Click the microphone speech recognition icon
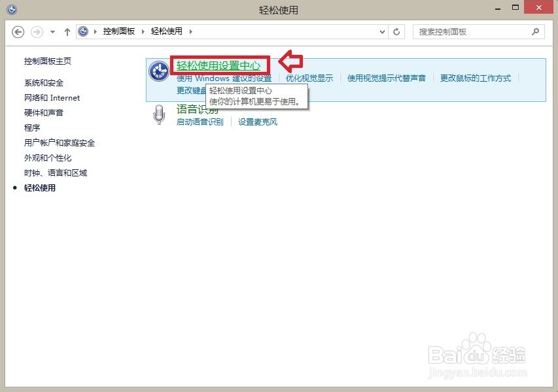Image resolution: width=558 pixels, height=392 pixels. coord(159,115)
